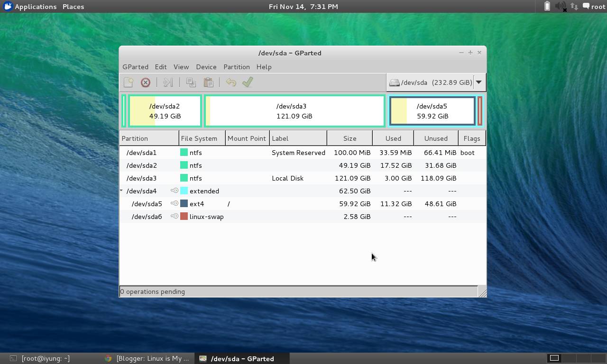Select /dev/sda2 block in disk map
This screenshot has height=364, width=607.
[165, 111]
